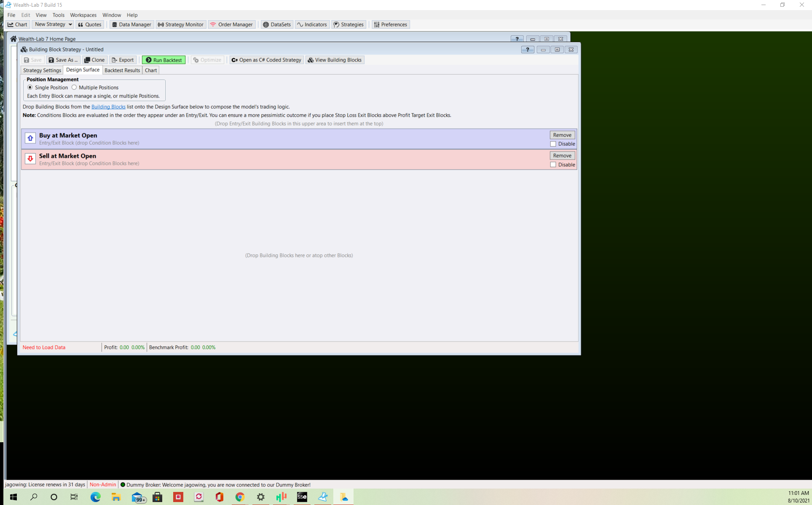Click the Save As button
Viewport: 812px width, 505px height.
tap(63, 60)
